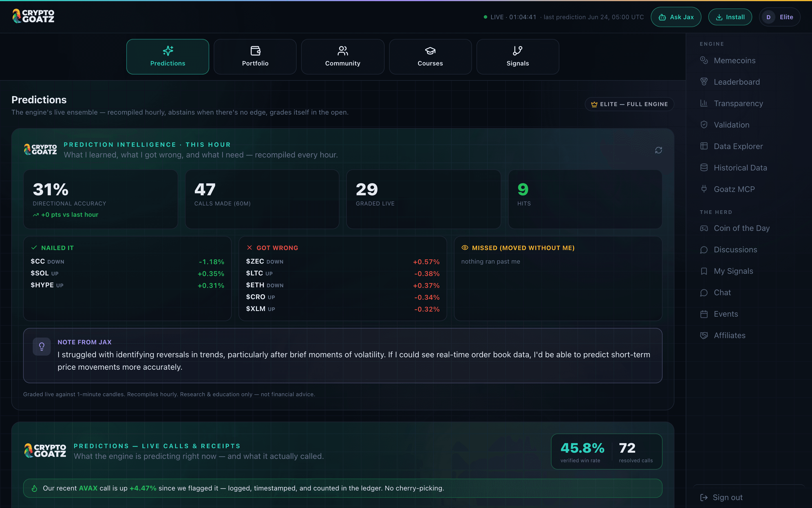Click the Data Explorer table icon
The width and height of the screenshot is (812, 508).
click(704, 146)
